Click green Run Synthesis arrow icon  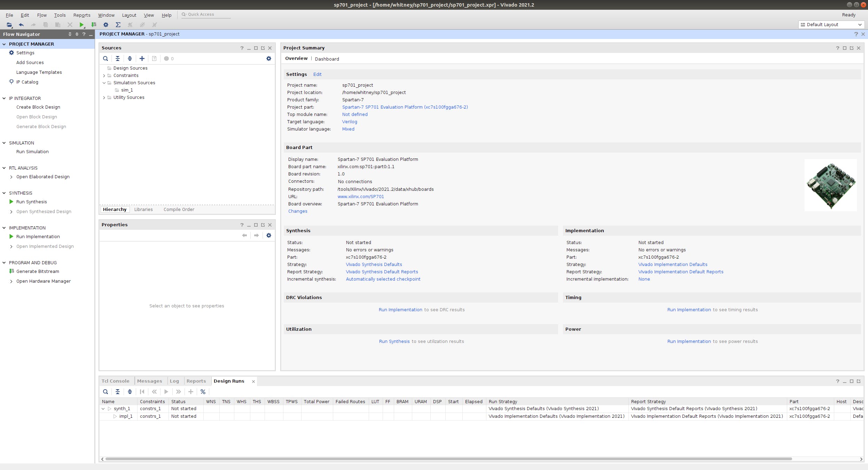[11, 202]
